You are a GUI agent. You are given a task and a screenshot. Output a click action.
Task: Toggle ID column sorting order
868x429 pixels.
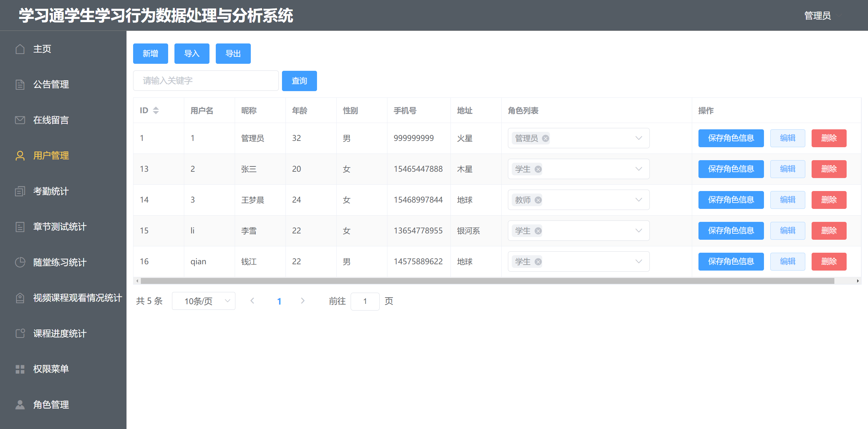coord(156,110)
